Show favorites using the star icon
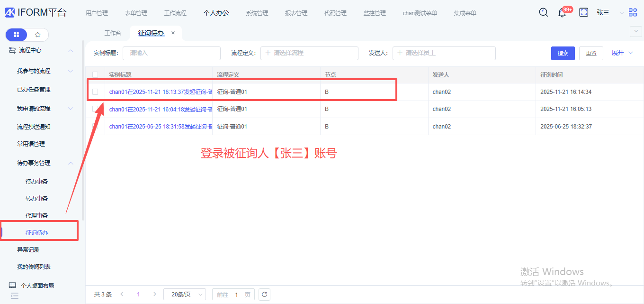 pos(38,35)
